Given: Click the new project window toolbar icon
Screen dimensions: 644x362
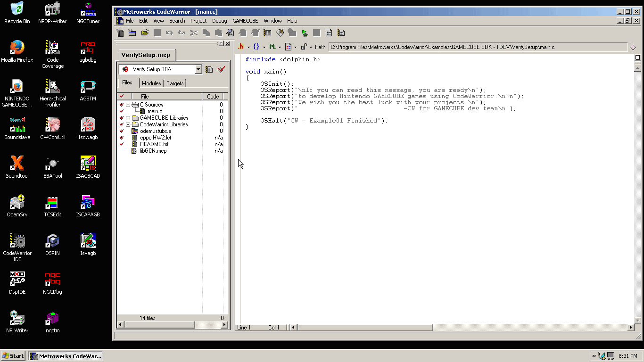Looking at the screenshot, I should tap(132, 33).
